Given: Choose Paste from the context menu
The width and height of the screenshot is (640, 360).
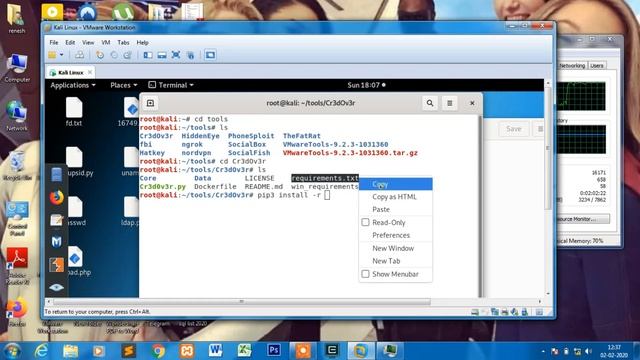Looking at the screenshot, I should point(396,209).
